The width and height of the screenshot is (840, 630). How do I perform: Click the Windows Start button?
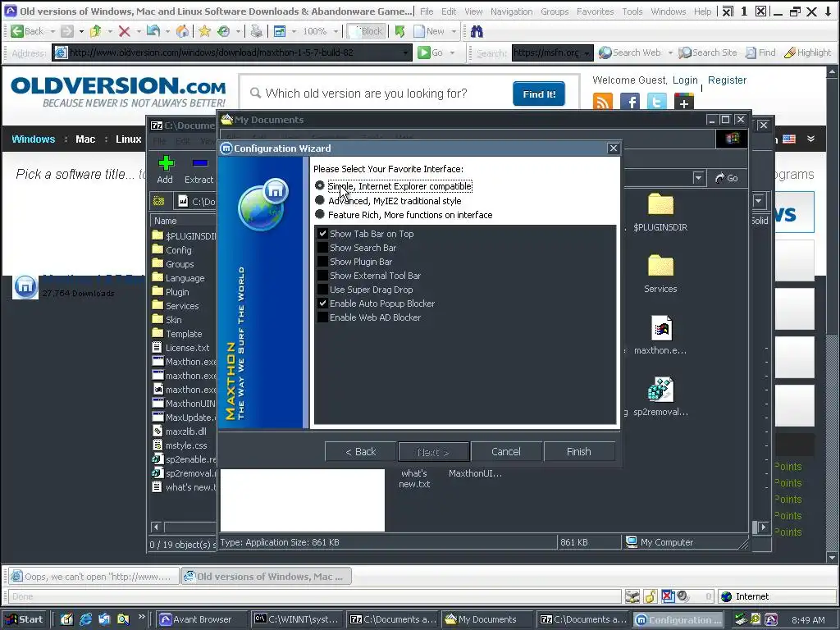coord(25,619)
